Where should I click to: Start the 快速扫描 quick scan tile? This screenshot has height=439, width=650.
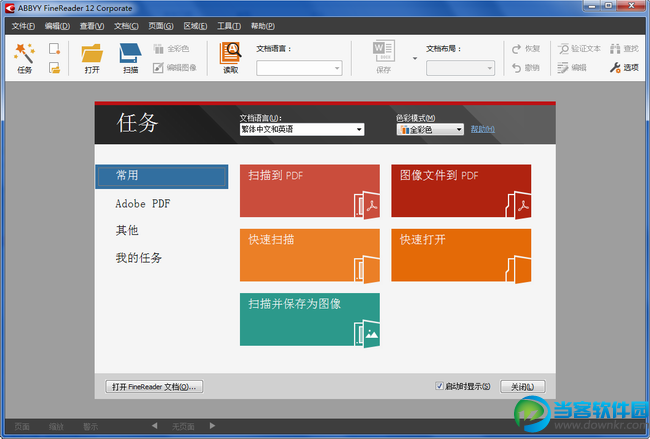click(x=310, y=255)
